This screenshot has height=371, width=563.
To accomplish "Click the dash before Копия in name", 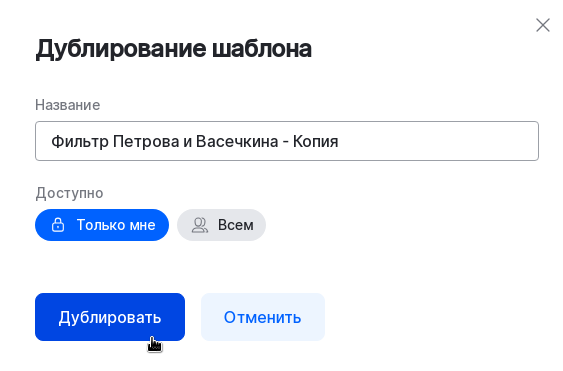I will (285, 142).
